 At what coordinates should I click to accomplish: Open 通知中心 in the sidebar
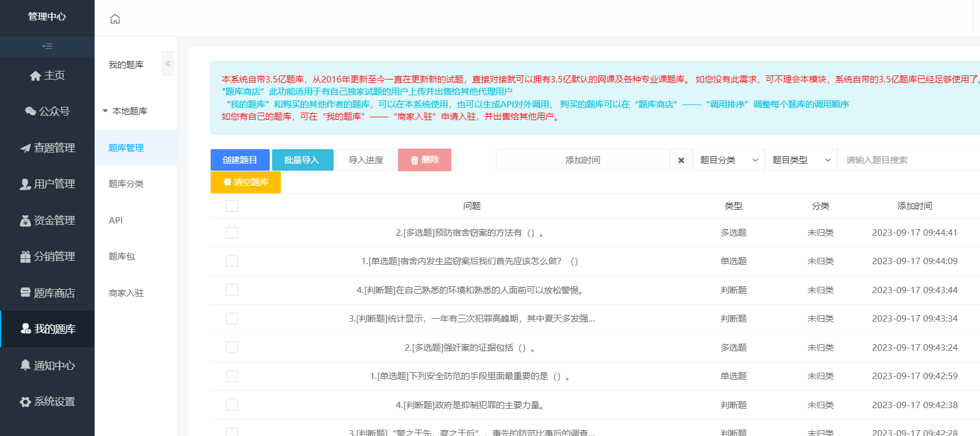point(48,365)
